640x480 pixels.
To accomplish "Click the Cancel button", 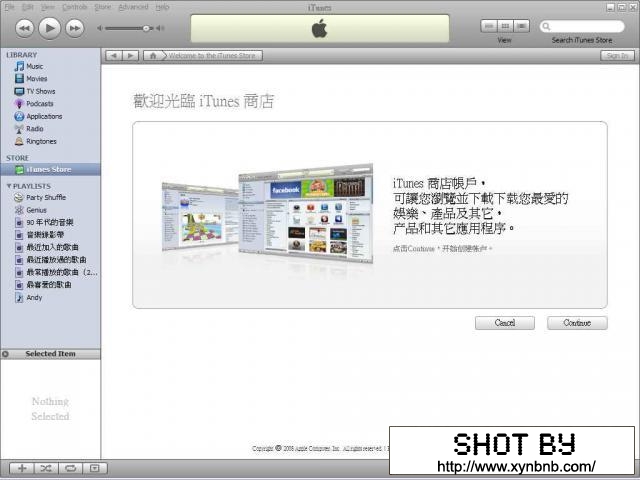I will [x=505, y=323].
